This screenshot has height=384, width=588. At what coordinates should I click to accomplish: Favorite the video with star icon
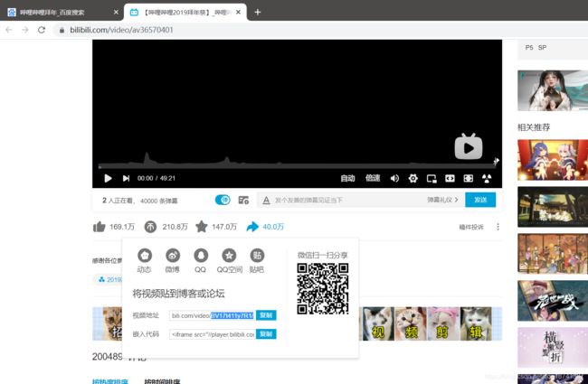click(x=202, y=226)
